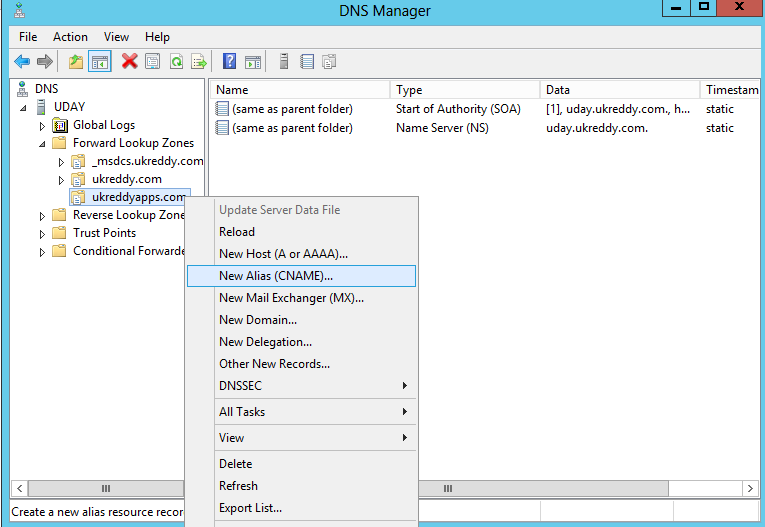Click the New Server toolbar icon
This screenshot has width=765, height=527.
tap(284, 61)
